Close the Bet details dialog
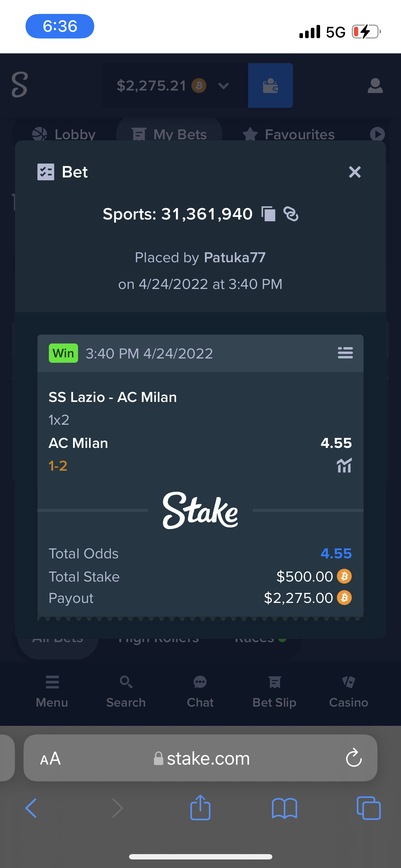401x868 pixels. coord(355,172)
